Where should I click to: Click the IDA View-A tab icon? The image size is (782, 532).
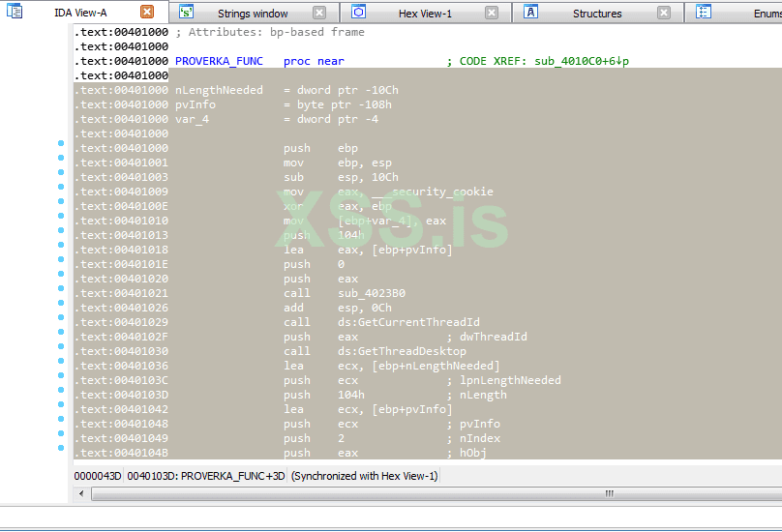(15, 11)
